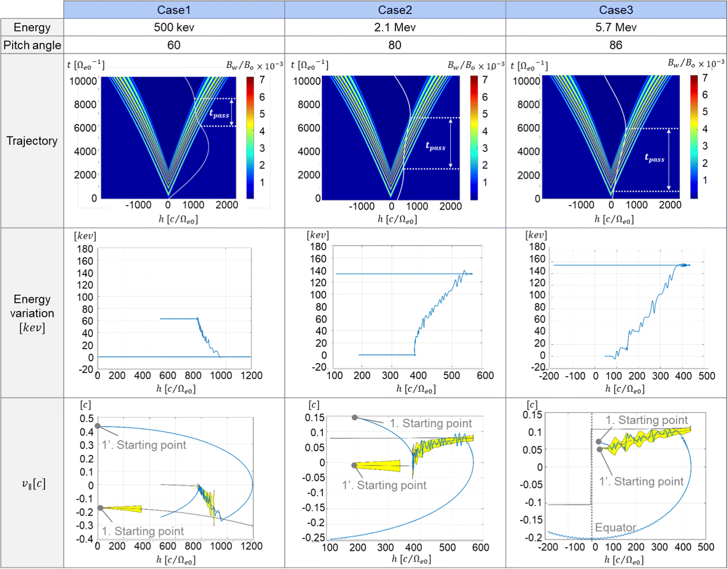Click the Bw/Bo ×10⁻³ label above Case1 colorbar
The width and height of the screenshot is (728, 569).
[x=255, y=66]
